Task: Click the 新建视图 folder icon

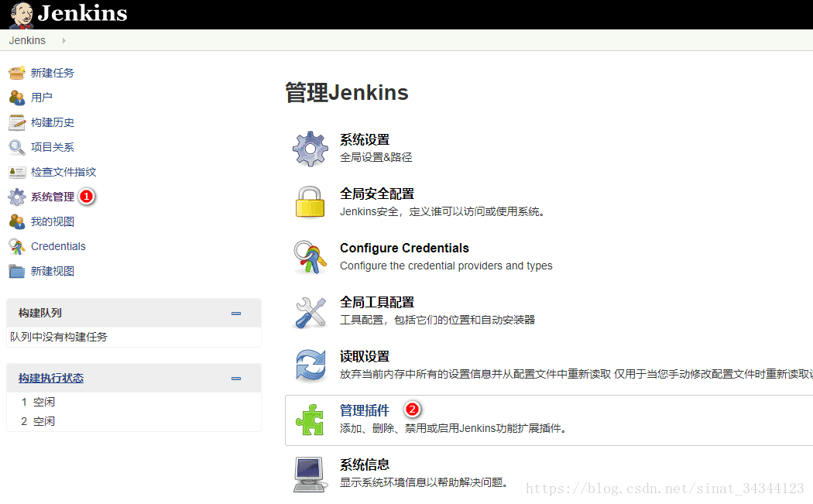Action: [16, 271]
